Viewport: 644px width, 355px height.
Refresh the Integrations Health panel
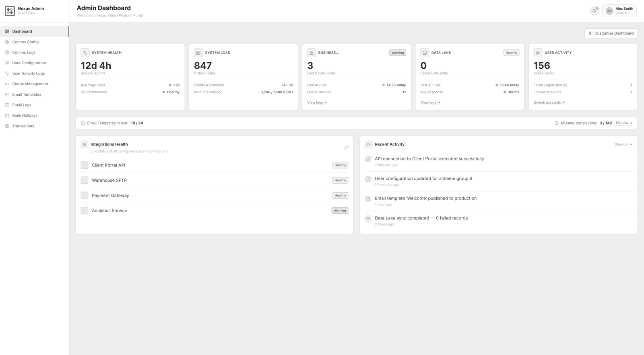coord(346,148)
